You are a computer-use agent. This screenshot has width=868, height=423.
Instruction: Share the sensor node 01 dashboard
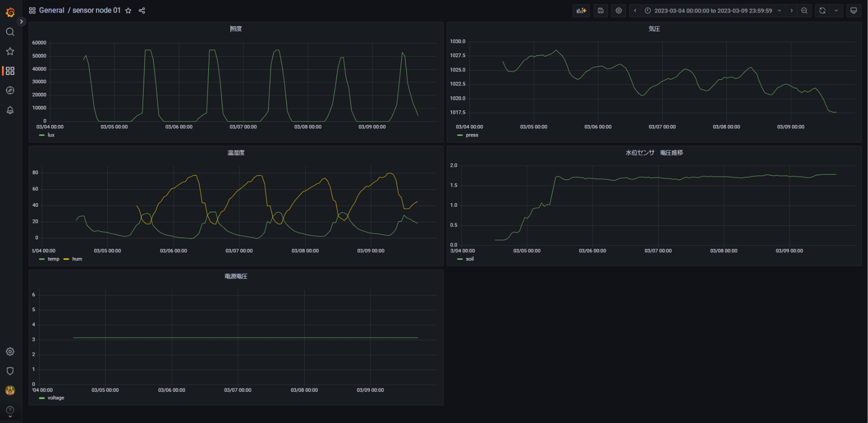click(x=142, y=11)
